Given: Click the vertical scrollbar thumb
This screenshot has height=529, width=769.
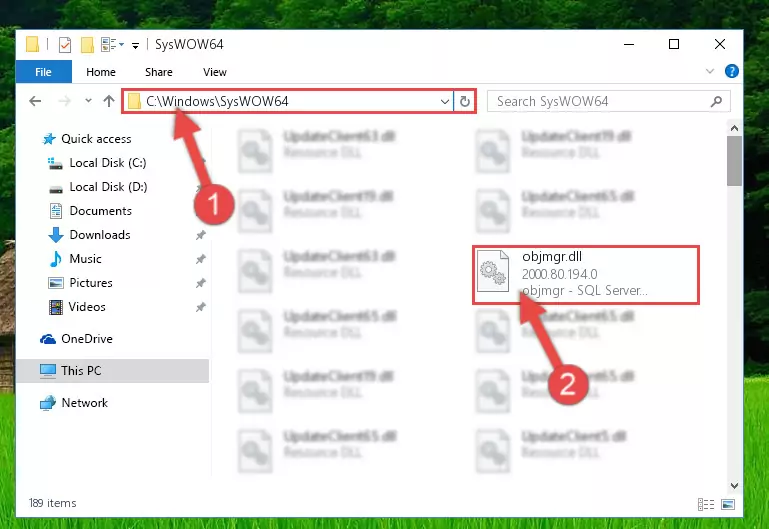Looking at the screenshot, I should tap(734, 161).
